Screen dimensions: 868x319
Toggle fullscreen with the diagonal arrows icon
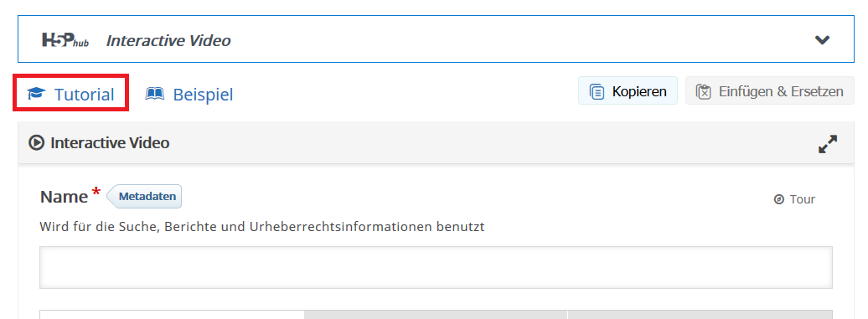[828, 144]
